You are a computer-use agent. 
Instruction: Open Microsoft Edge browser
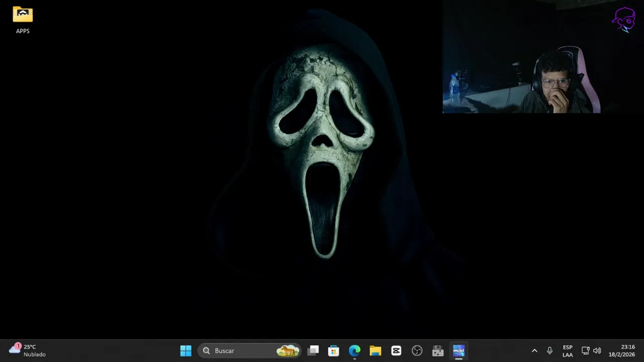(355, 350)
